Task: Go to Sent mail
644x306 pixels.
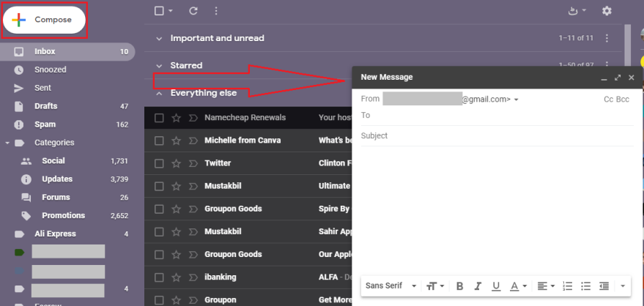Action: [42, 88]
